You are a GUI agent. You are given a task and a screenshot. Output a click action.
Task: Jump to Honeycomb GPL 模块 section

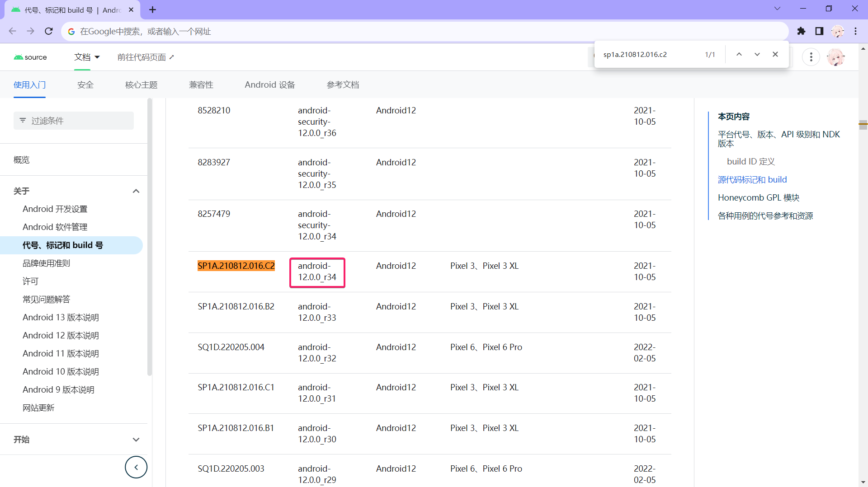tap(759, 198)
